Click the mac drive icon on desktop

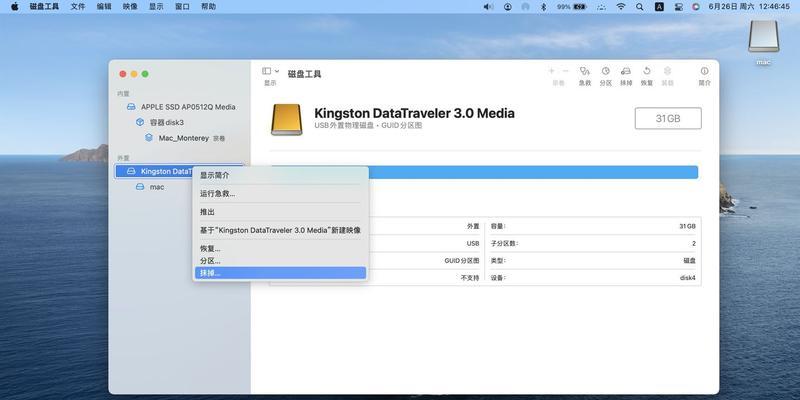coord(764,37)
